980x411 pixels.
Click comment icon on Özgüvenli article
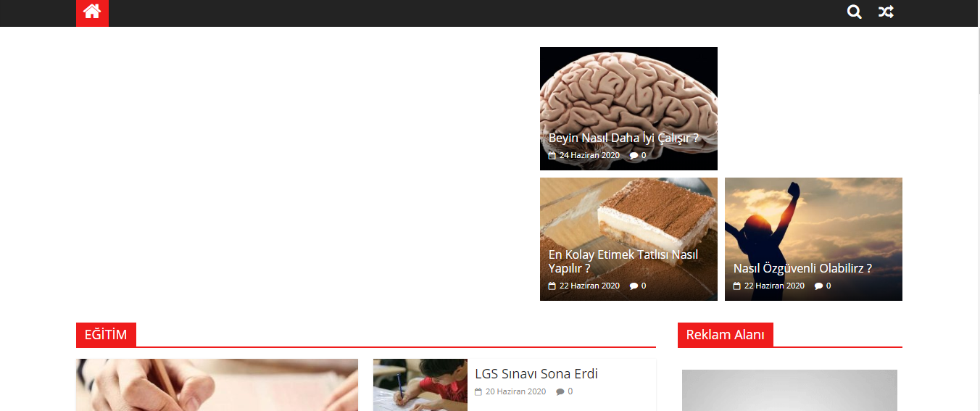click(x=818, y=286)
